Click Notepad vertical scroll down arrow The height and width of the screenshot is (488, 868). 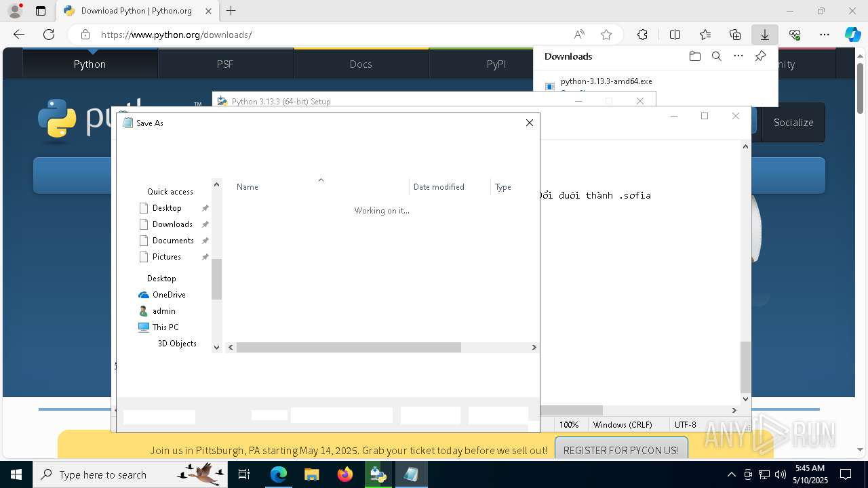(x=745, y=399)
